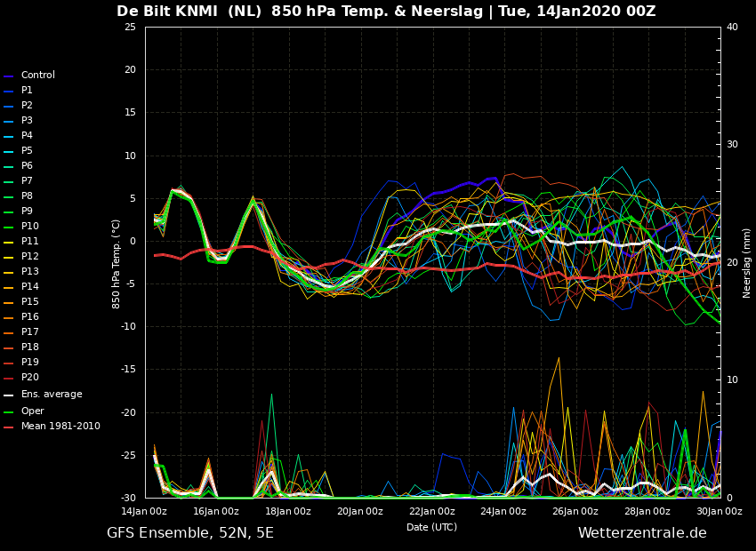Click the P5 legend color line
The height and width of the screenshot is (551, 756).
(9, 152)
